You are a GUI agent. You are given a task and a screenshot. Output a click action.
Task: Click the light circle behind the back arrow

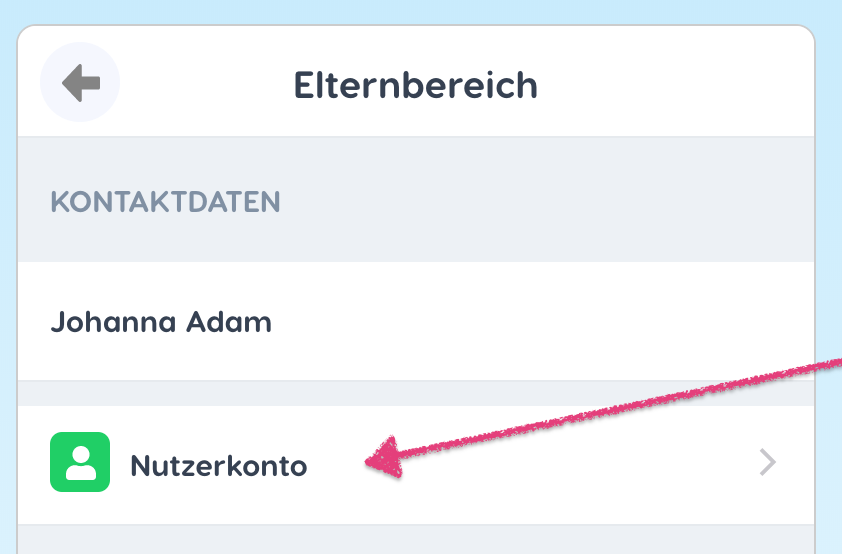click(80, 82)
